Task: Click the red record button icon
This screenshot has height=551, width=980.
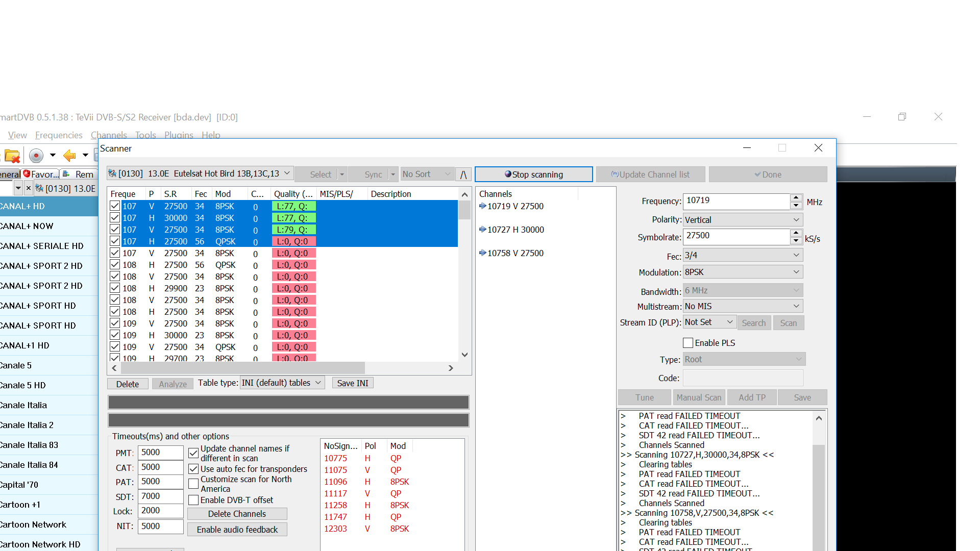Action: coord(36,156)
